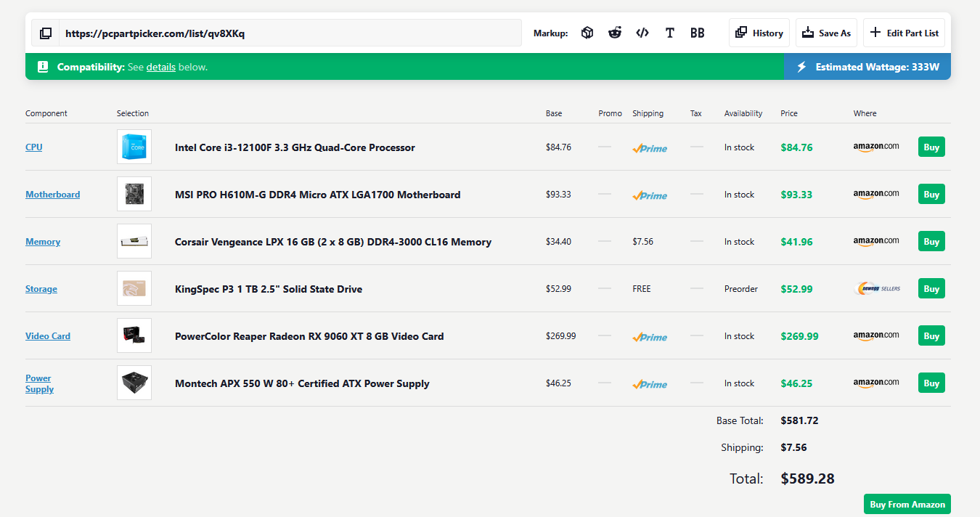980x517 pixels.
Task: Select BBCode markup icon
Action: pos(698,33)
